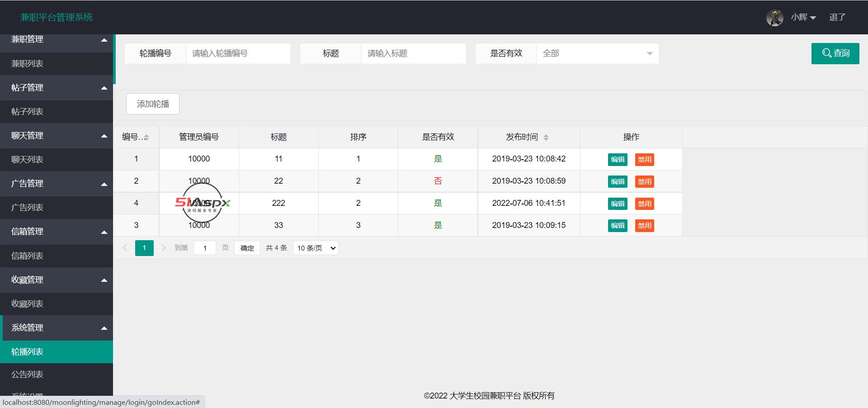Go to previous page arrow

click(x=125, y=248)
